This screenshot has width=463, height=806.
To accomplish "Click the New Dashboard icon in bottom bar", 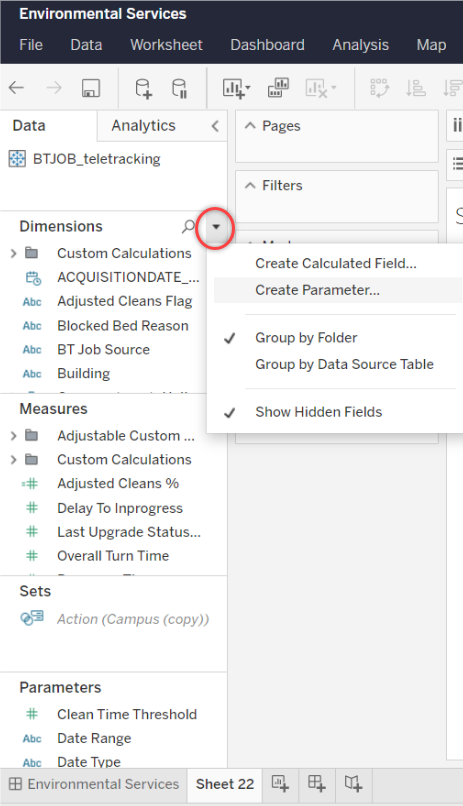I will [317, 783].
